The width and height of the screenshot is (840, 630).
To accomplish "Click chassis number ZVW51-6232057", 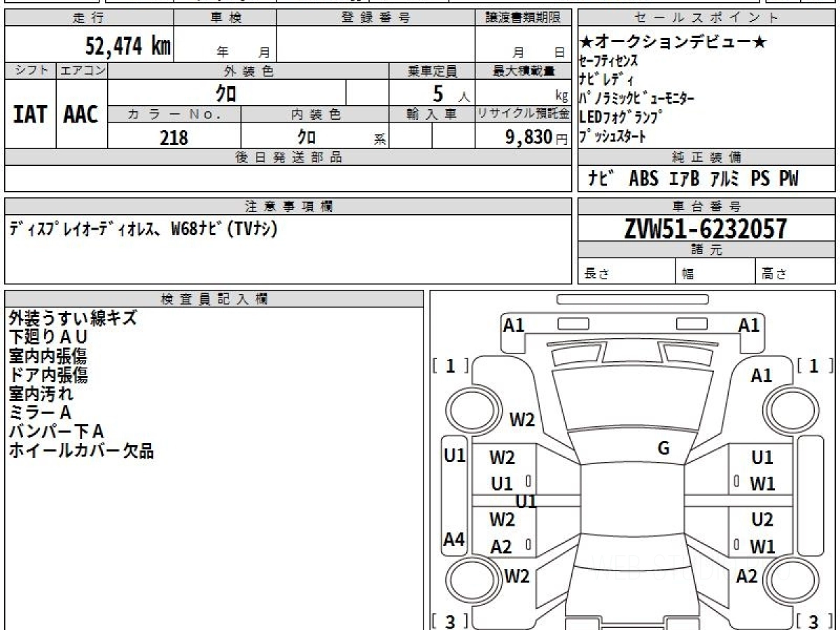I will click(x=706, y=228).
